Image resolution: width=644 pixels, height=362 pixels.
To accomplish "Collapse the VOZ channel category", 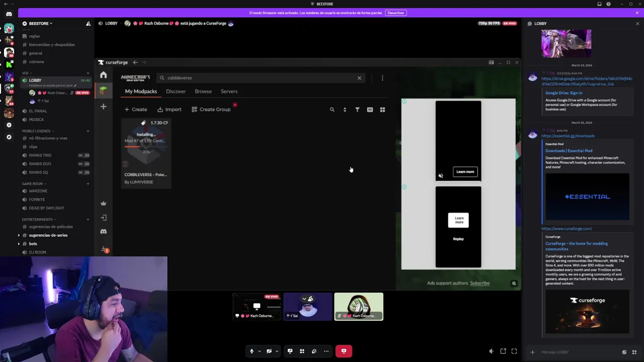I will coord(26,73).
